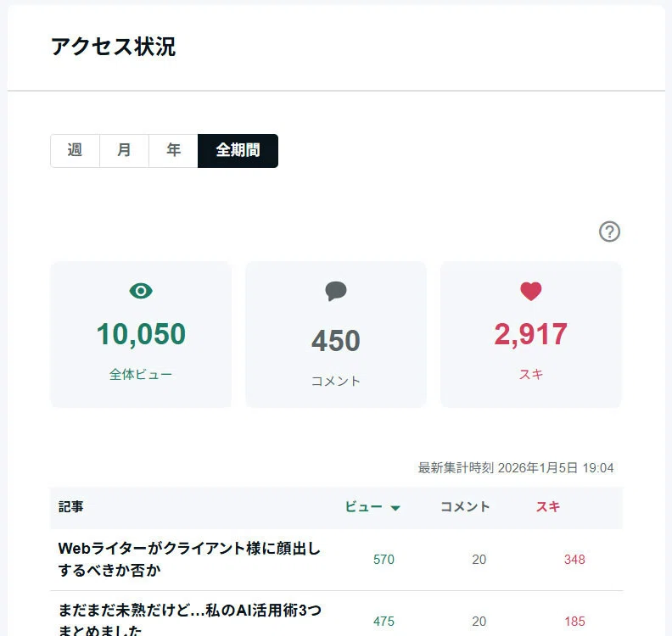The width and height of the screenshot is (672, 636).
Task: Click view count 570 in first row
Action: 384,560
